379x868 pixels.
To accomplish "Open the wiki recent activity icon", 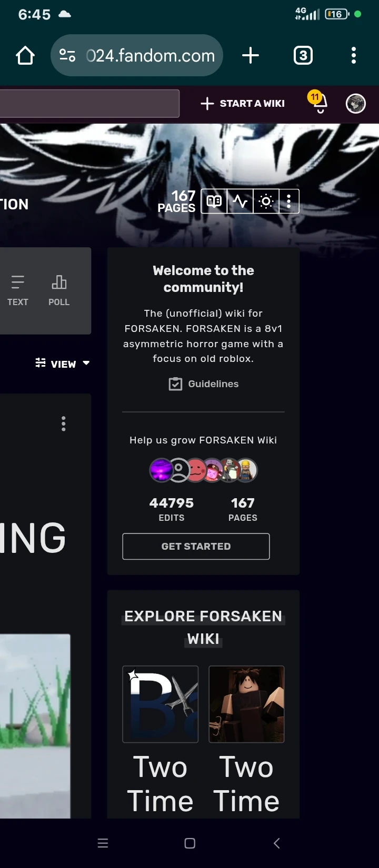I will [x=240, y=201].
